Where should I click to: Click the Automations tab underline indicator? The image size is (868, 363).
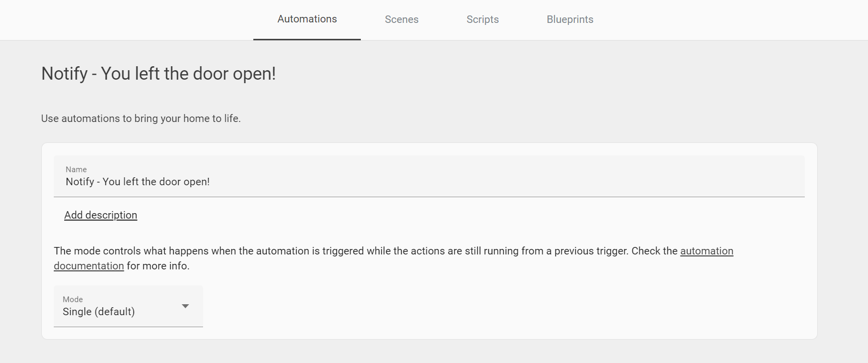click(307, 39)
